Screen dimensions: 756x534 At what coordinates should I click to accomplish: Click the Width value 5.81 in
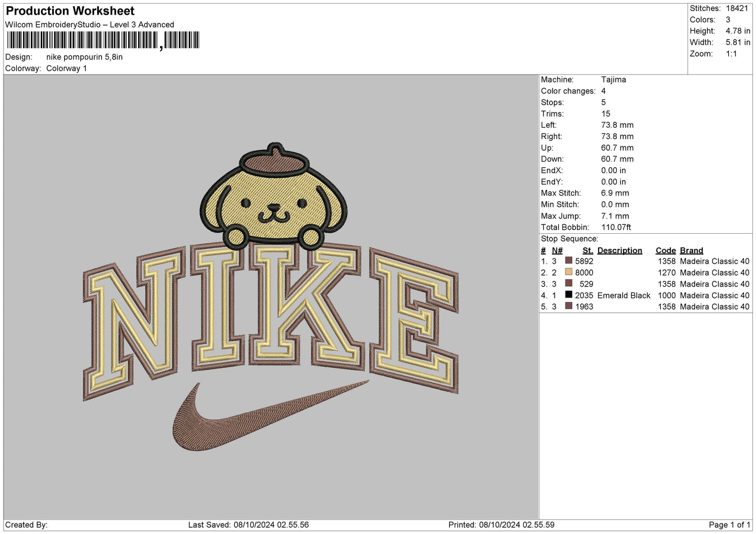coord(738,42)
